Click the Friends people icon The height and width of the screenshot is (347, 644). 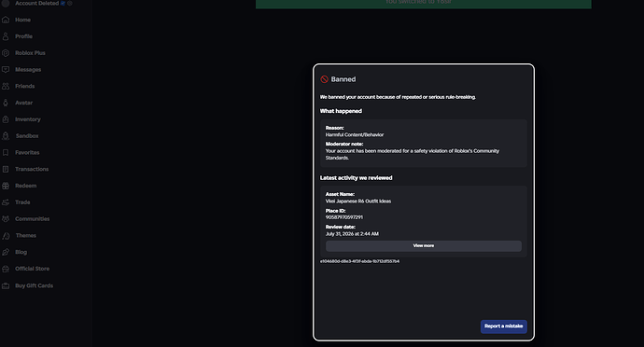coord(6,86)
